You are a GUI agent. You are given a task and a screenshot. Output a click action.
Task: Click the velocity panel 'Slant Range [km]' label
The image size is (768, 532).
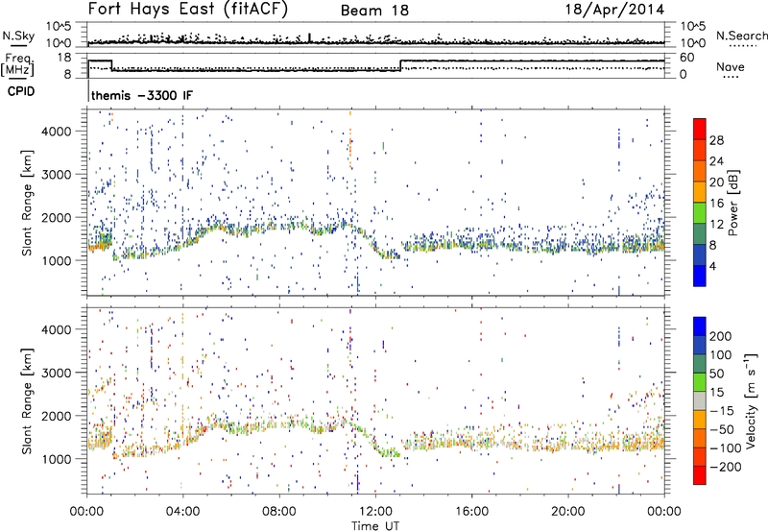pyautogui.click(x=27, y=400)
